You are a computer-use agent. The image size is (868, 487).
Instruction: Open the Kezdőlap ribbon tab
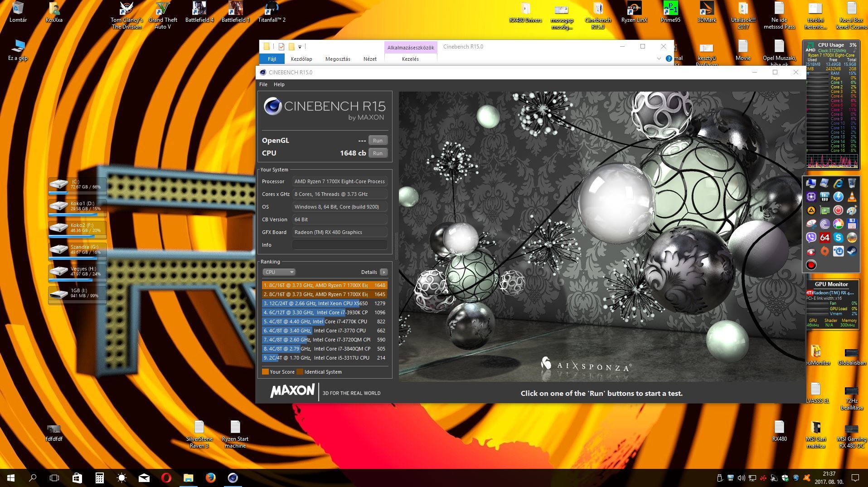click(x=301, y=59)
